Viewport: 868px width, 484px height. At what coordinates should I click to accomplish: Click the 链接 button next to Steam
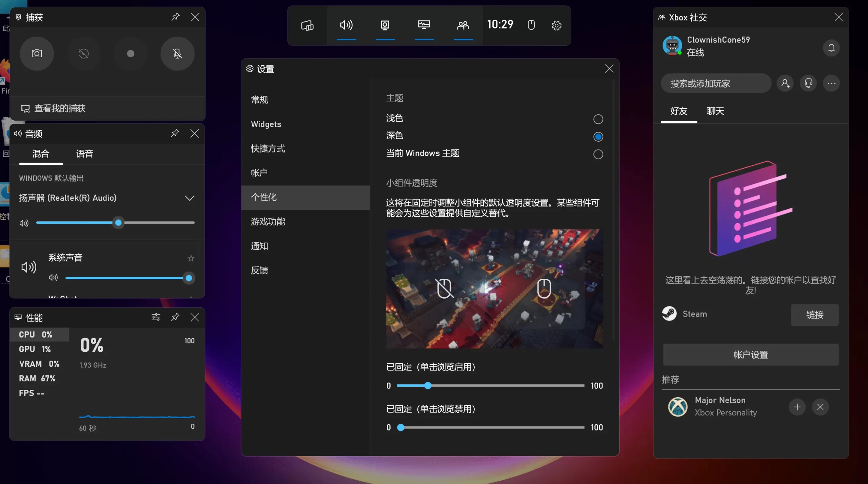[814, 315]
